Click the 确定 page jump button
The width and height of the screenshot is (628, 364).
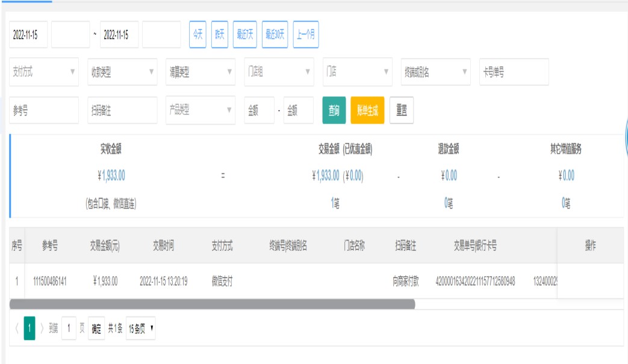(x=96, y=329)
